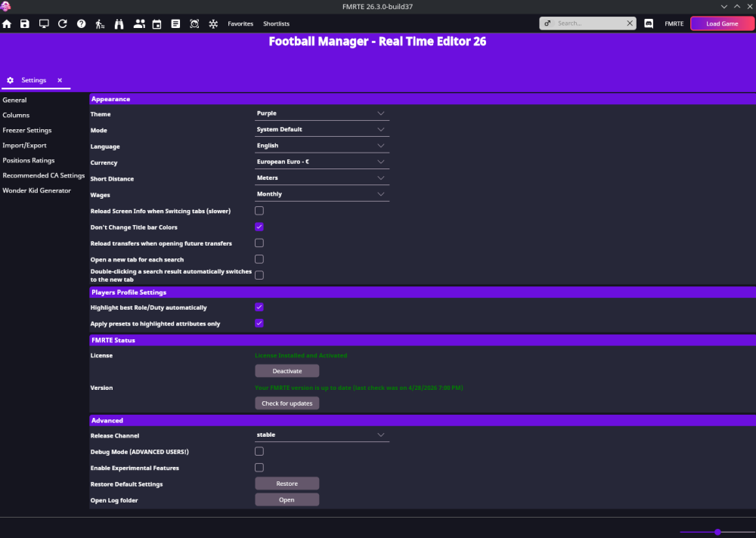Click the notes list icon
Image resolution: width=756 pixels, height=538 pixels.
coord(175,23)
